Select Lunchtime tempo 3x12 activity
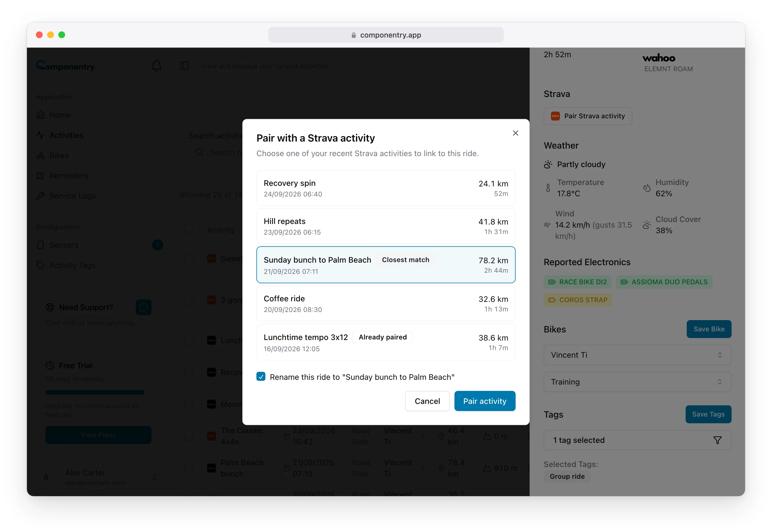 (x=386, y=342)
